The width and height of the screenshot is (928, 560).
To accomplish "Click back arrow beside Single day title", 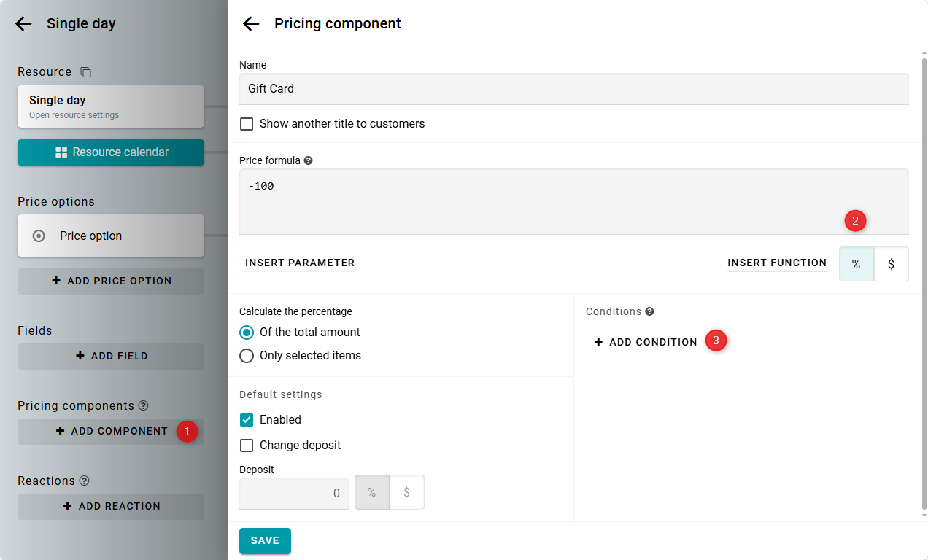I will [x=24, y=24].
